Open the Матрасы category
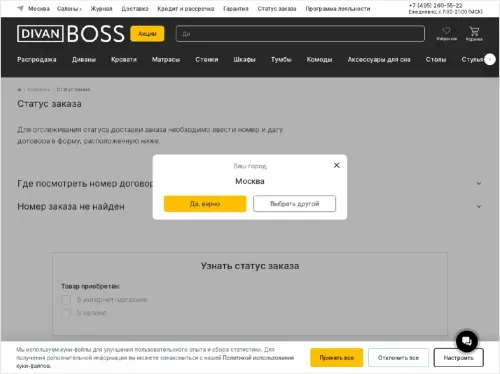The image size is (500, 374). coord(166,60)
